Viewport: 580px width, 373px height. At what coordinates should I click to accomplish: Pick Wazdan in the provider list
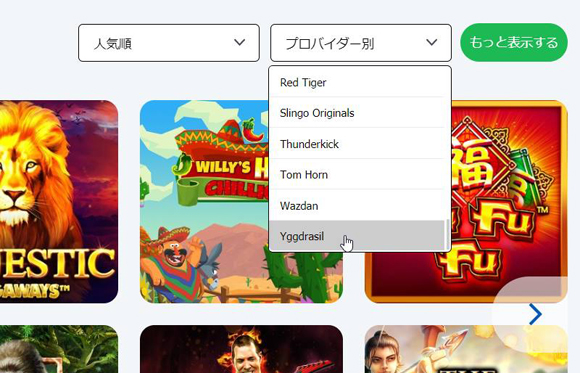tap(357, 205)
